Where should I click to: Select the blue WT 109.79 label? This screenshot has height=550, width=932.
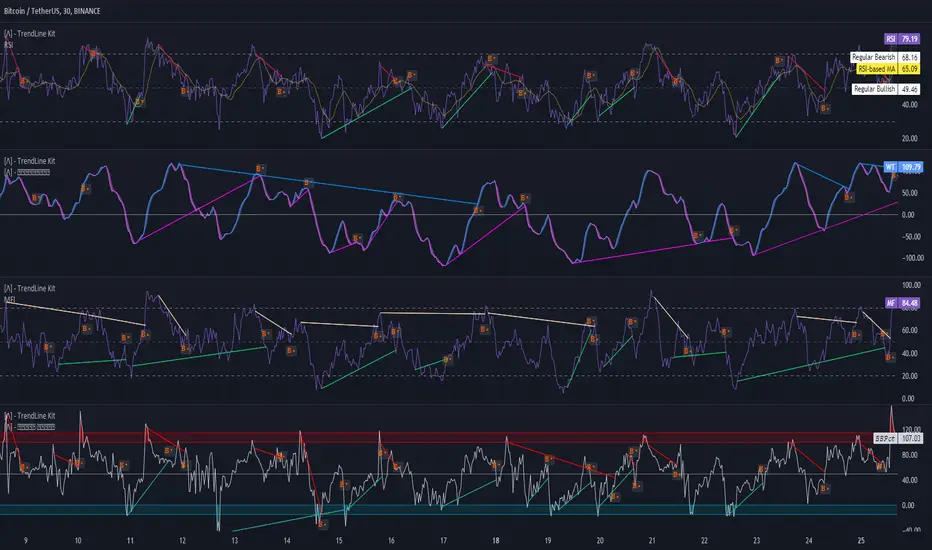coord(903,167)
